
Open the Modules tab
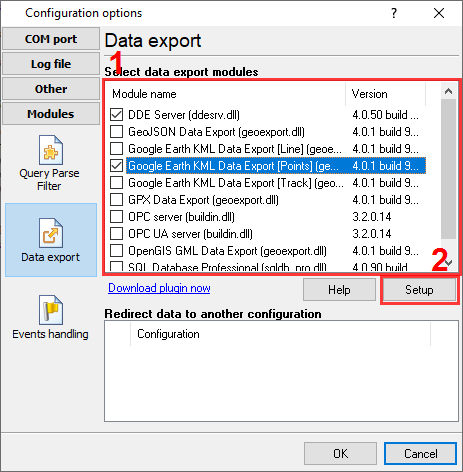click(x=51, y=114)
